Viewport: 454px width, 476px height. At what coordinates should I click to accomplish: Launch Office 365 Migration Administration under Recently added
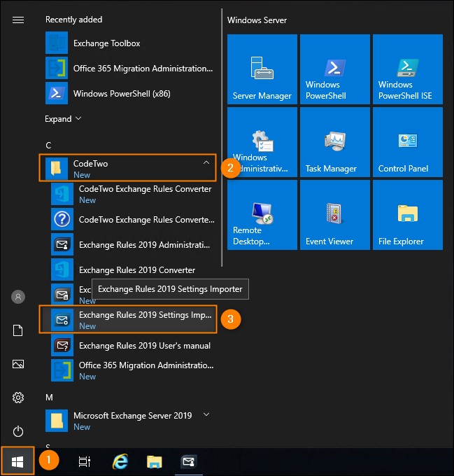tap(129, 69)
